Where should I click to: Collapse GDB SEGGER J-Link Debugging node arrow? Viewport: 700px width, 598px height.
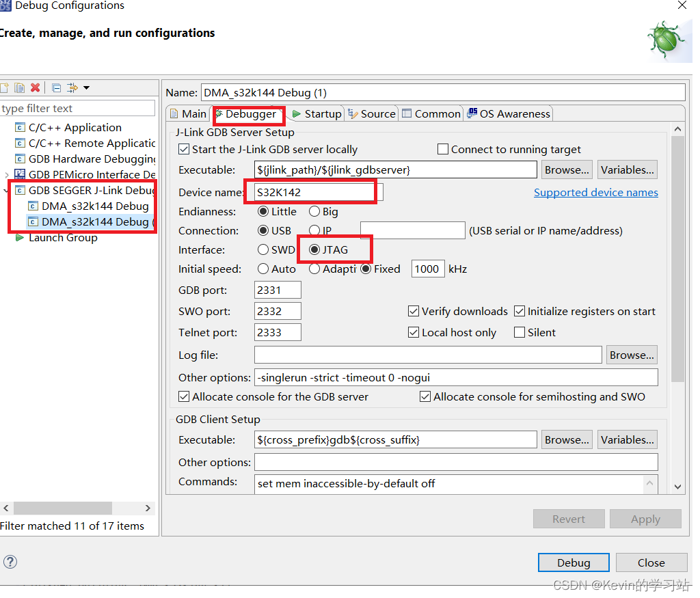point(5,192)
